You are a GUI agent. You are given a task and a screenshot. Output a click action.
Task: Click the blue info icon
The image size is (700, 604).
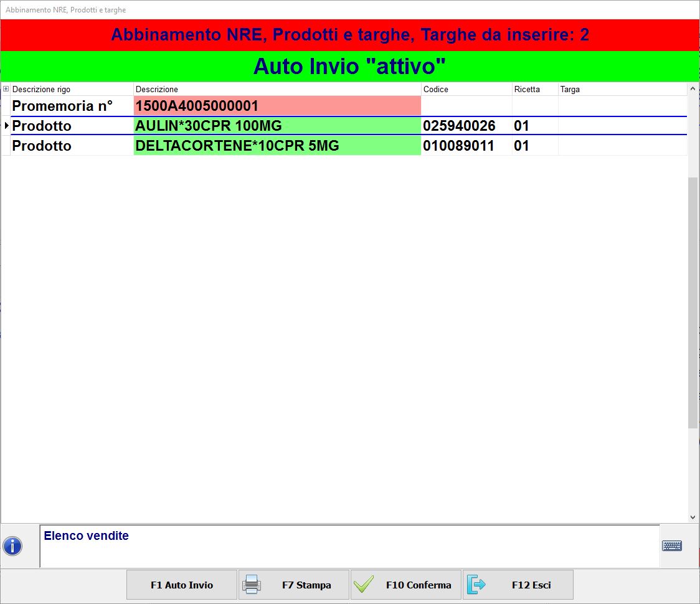point(12,546)
